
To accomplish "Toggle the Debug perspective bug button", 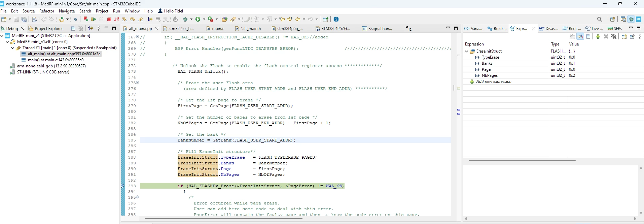I will 631,19.
